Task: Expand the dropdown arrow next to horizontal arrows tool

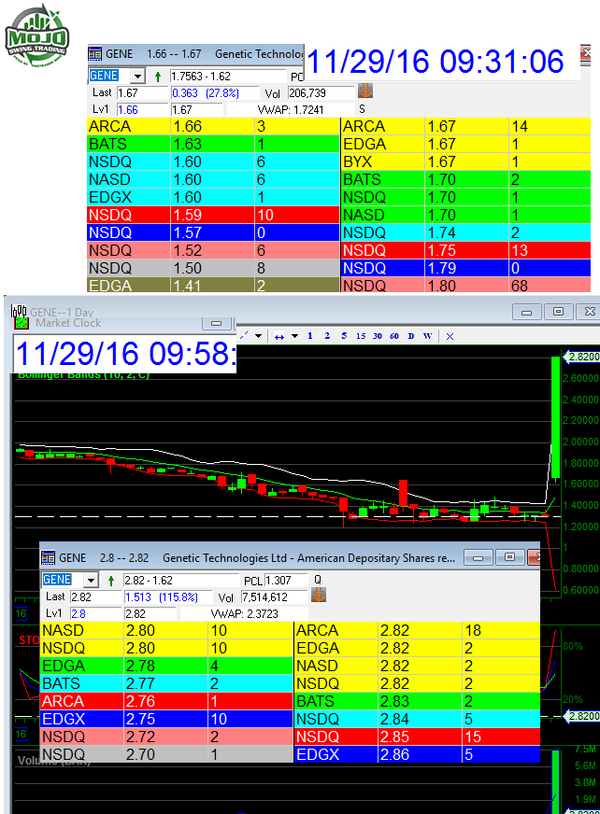Action: click(x=294, y=336)
